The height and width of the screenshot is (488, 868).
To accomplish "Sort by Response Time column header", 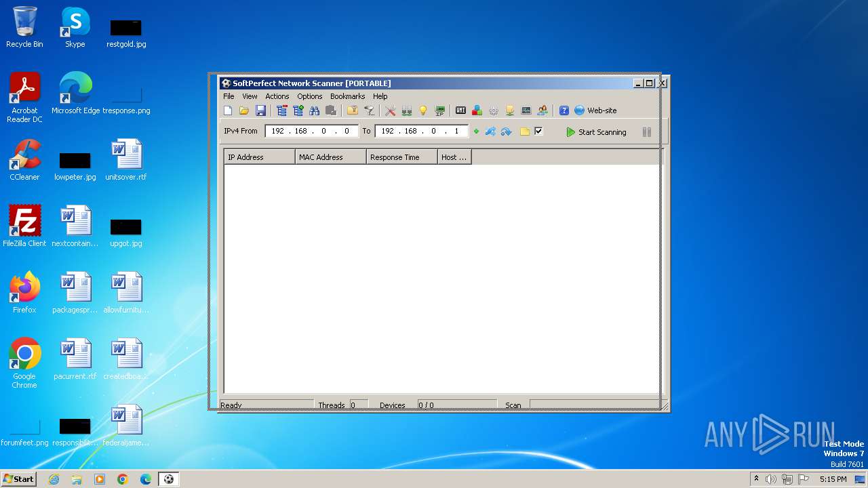I will pos(402,157).
